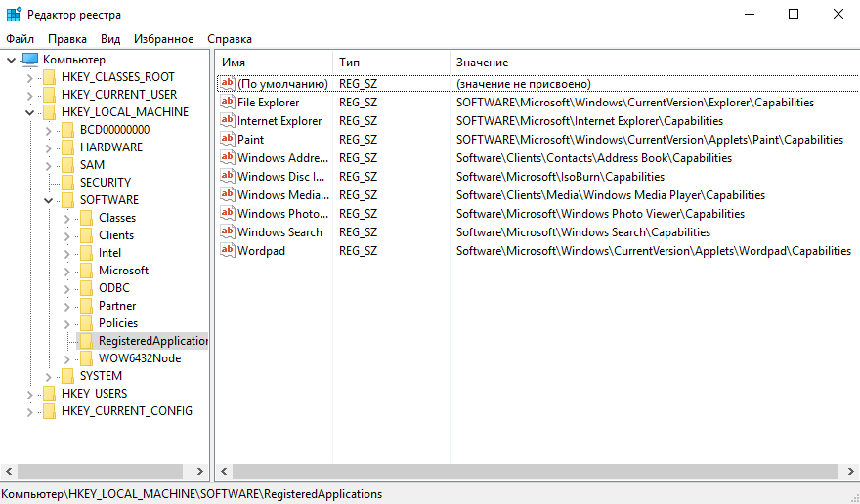Expand the HKEY_USERS branch
860x504 pixels.
tap(29, 395)
